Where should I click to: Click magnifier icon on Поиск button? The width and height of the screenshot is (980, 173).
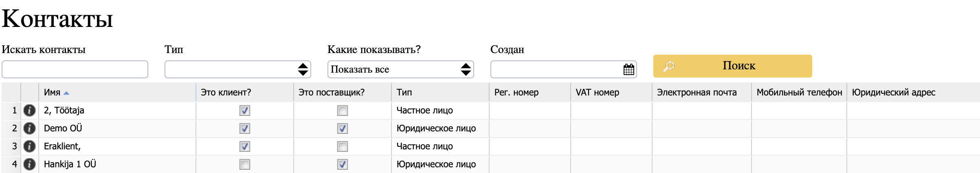[x=668, y=66]
